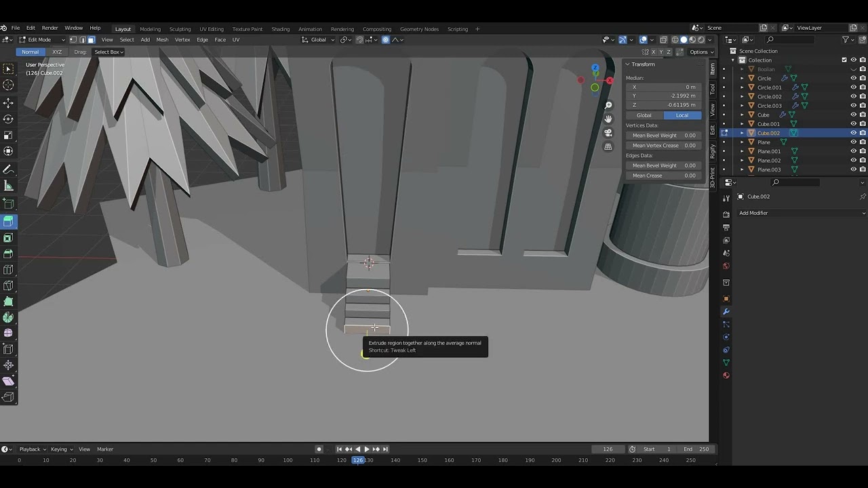Select the Measure tool

(x=8, y=186)
